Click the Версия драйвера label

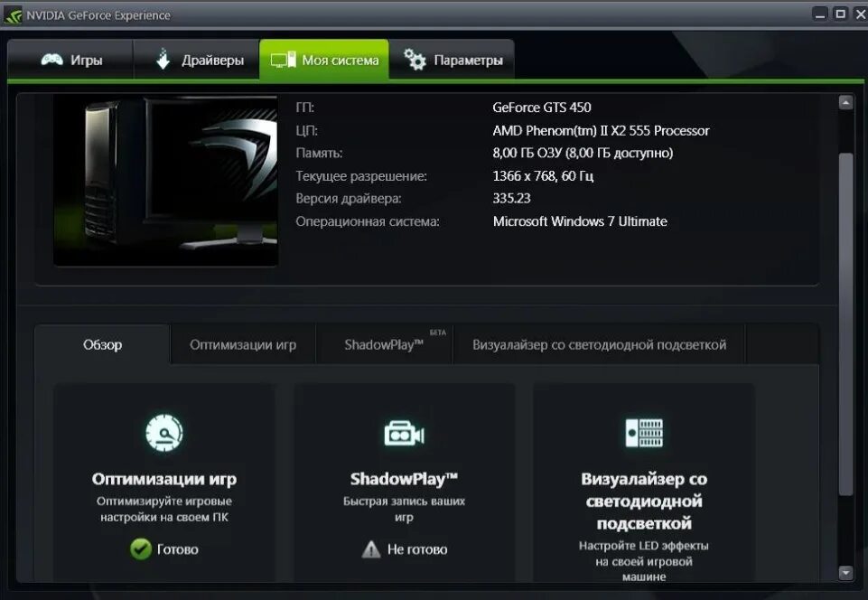(x=349, y=198)
